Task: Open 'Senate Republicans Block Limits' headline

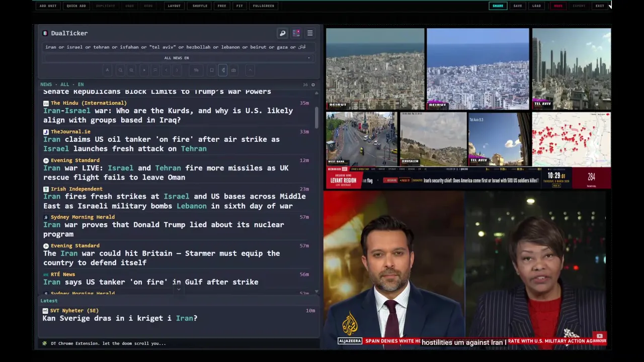Action: (157, 92)
